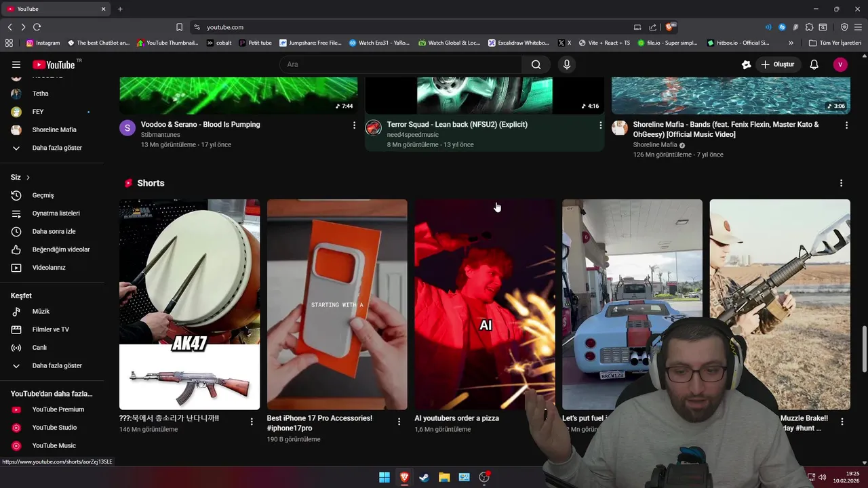Click the Terror Squad Lean back title
Image resolution: width=868 pixels, height=488 pixels.
point(457,125)
